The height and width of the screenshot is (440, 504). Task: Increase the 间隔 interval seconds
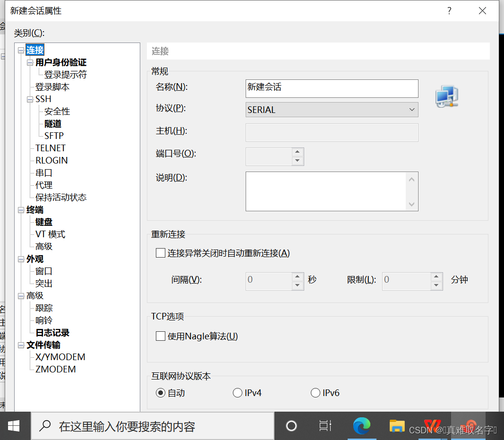297,276
